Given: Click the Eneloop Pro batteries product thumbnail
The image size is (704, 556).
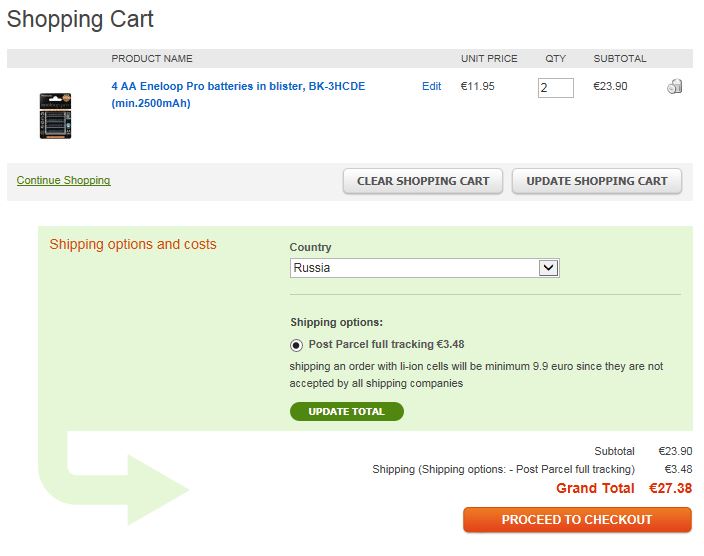Looking at the screenshot, I should point(55,115).
